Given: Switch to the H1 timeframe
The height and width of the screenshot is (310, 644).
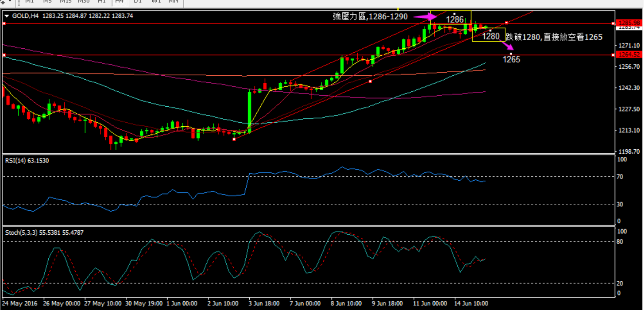Looking at the screenshot, I should (101, 2).
